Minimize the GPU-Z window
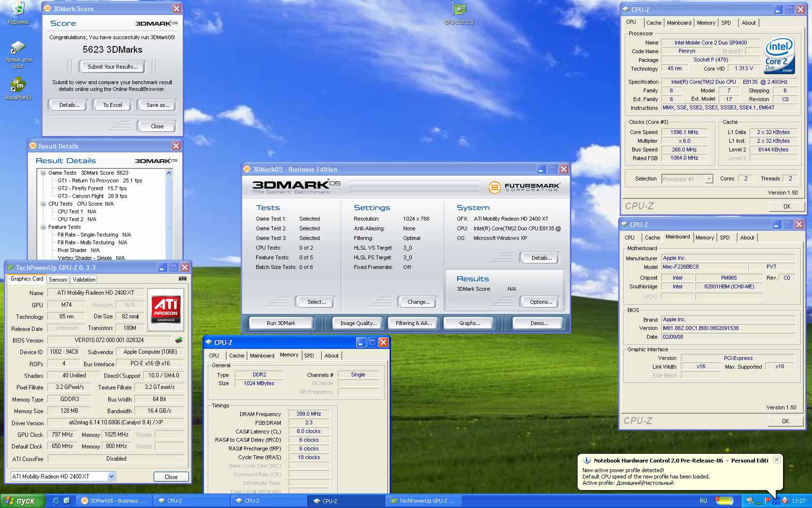 point(162,268)
